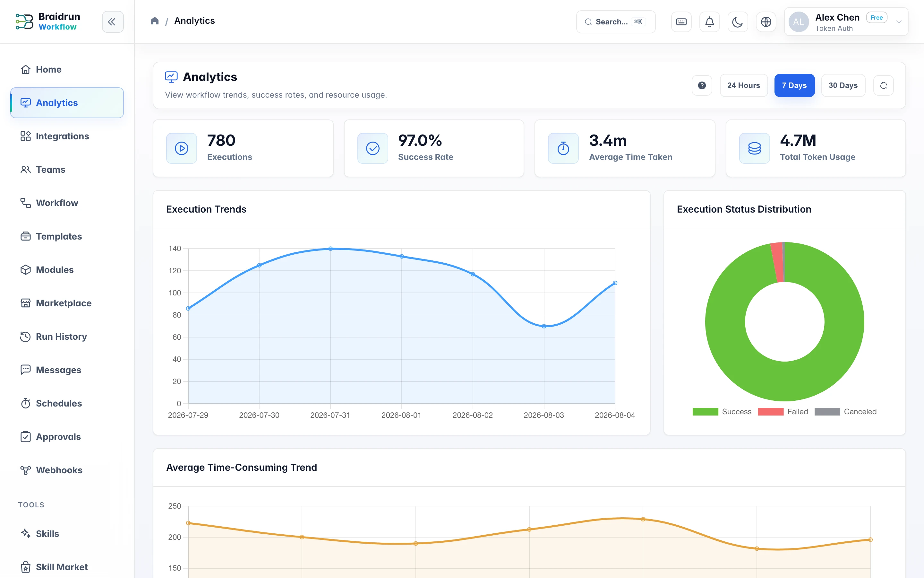Click Average Time-Consuming Trend heading

point(241,467)
